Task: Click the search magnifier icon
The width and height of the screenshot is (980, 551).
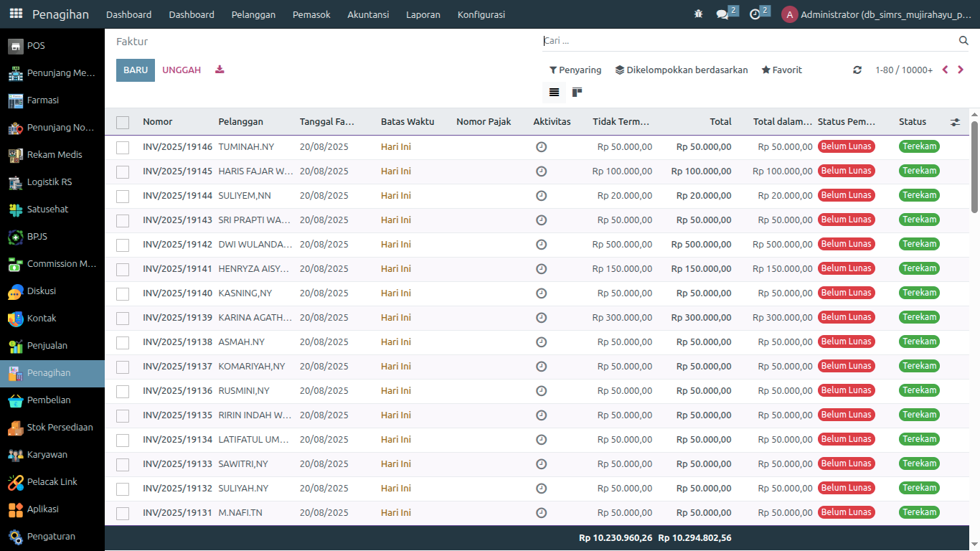Action: [963, 41]
